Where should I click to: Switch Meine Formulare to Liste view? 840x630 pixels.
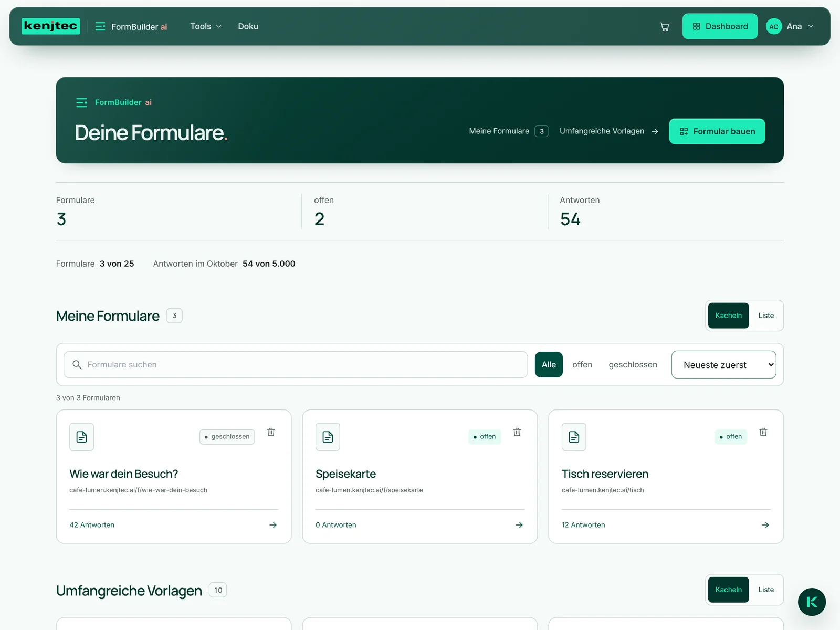pyautogui.click(x=766, y=316)
